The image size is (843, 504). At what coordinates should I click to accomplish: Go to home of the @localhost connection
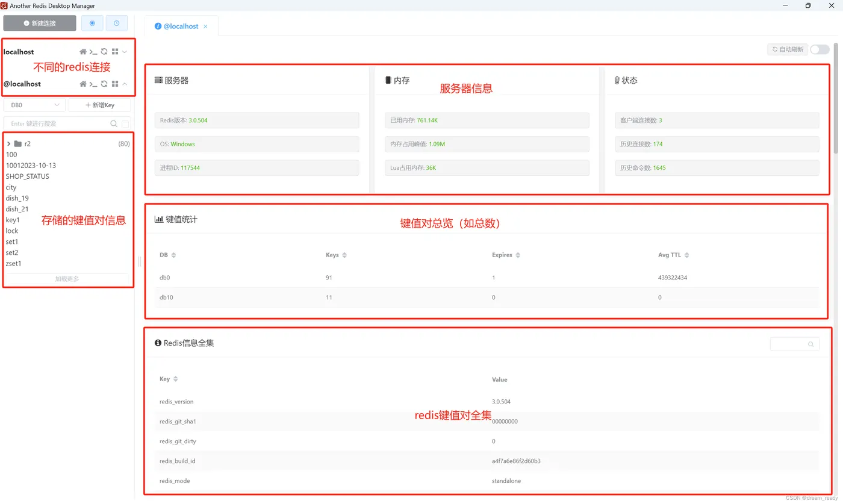coord(83,84)
